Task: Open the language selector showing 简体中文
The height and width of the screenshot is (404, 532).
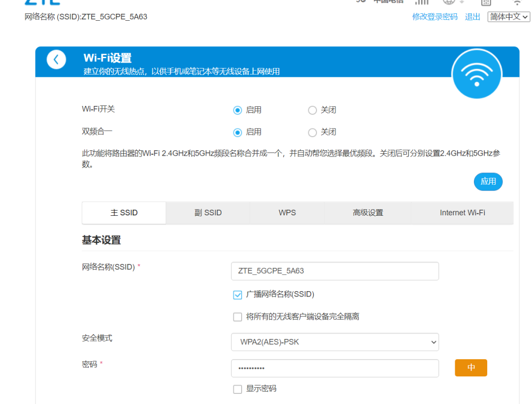Action: (x=508, y=16)
